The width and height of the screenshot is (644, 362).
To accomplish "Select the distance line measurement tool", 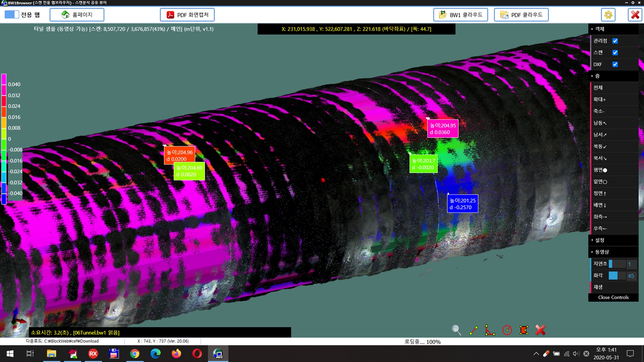I will 473,330.
